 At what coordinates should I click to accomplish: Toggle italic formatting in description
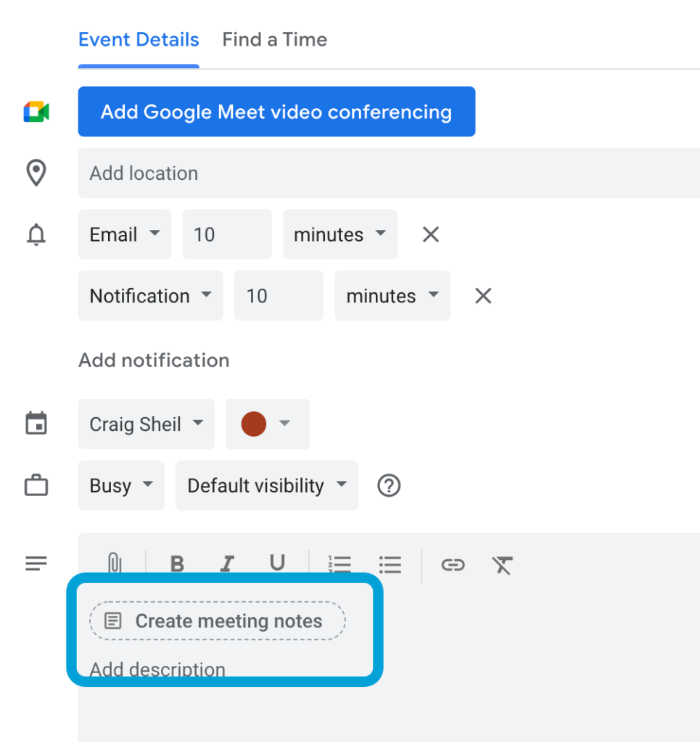[228, 564]
